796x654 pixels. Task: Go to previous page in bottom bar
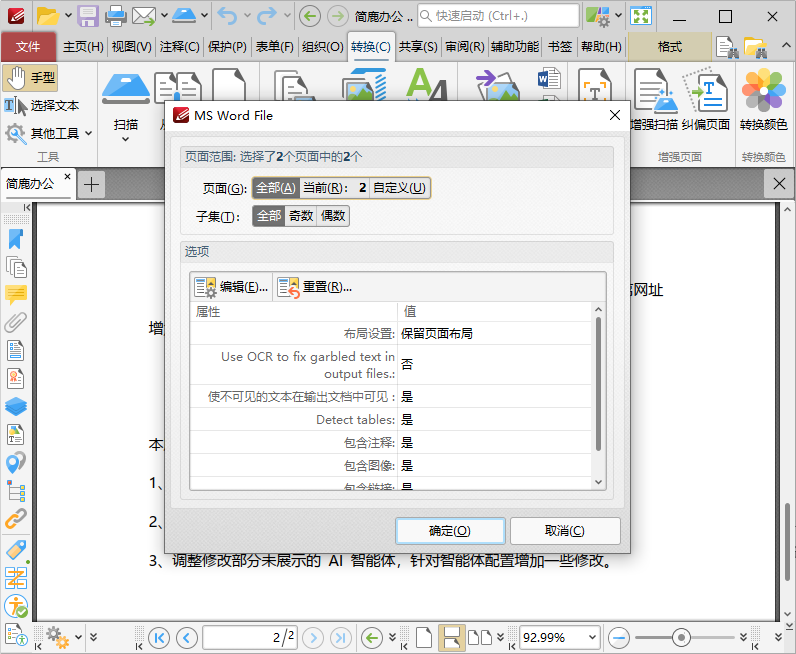tap(187, 637)
